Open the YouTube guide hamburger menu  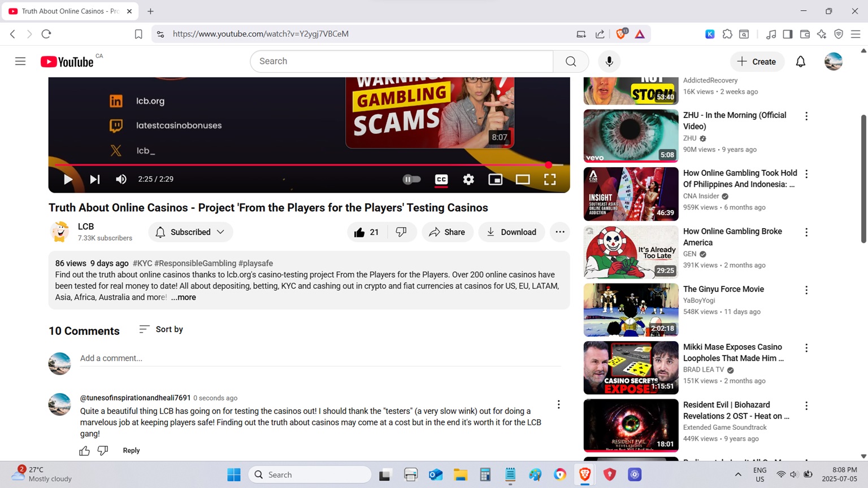20,61
